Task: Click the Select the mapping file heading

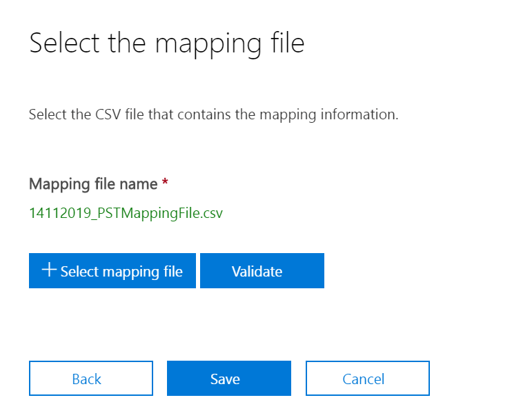Action: click(166, 43)
